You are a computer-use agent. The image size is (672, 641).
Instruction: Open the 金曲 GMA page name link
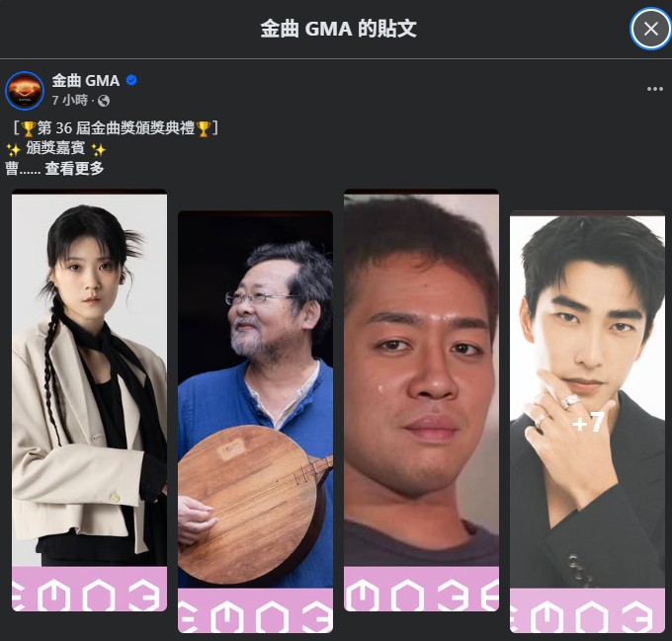coord(86,80)
